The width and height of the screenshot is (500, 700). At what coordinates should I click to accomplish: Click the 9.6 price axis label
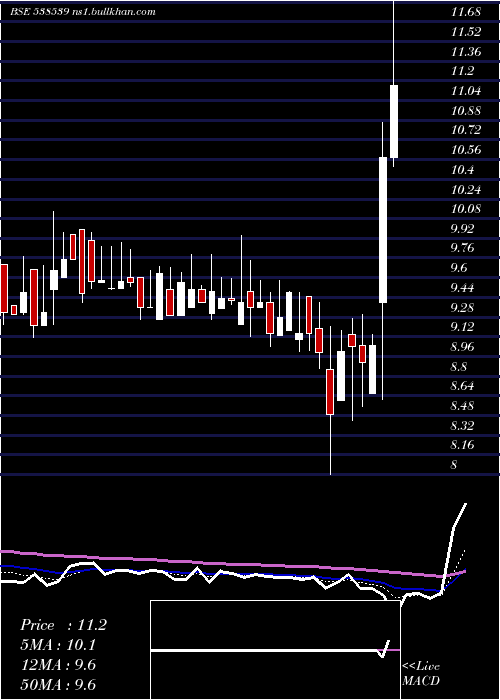[x=459, y=267]
